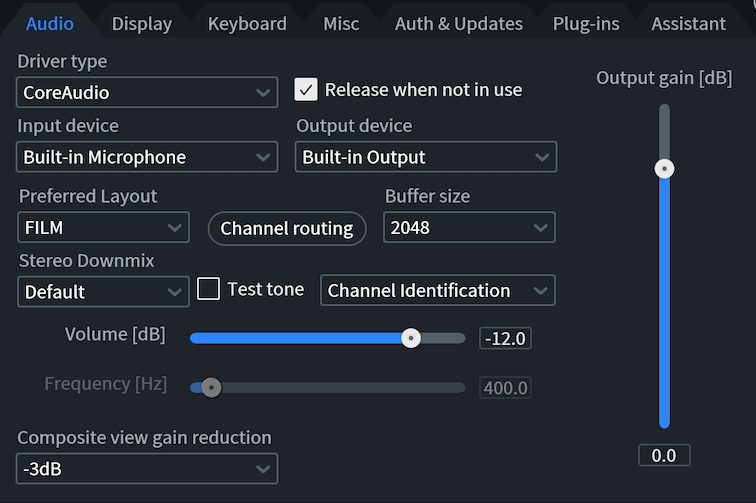Uncheck Release when not in use

coord(306,90)
